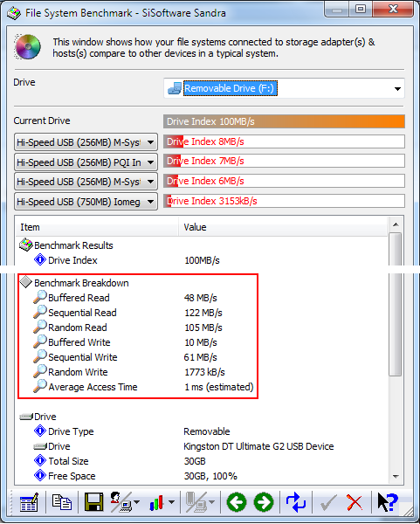Click the green back arrow button
Screen dimensions: 420x524
point(237,502)
